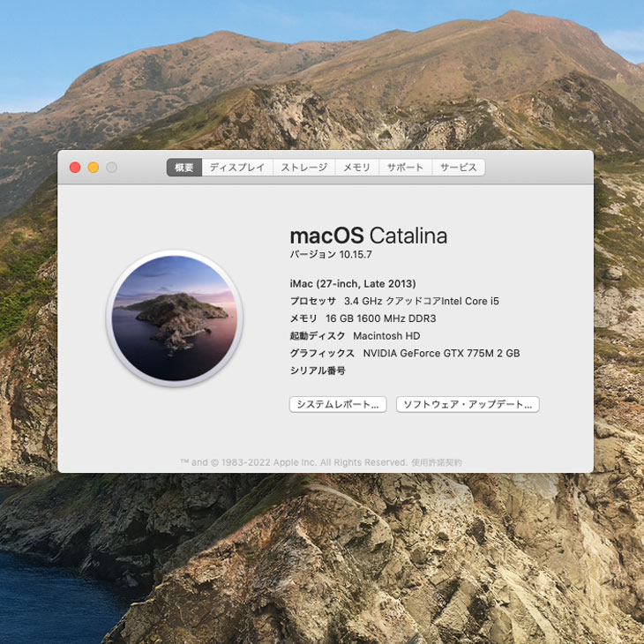The width and height of the screenshot is (644, 644).
Task: Switch to the メモリ tab
Action: [356, 167]
